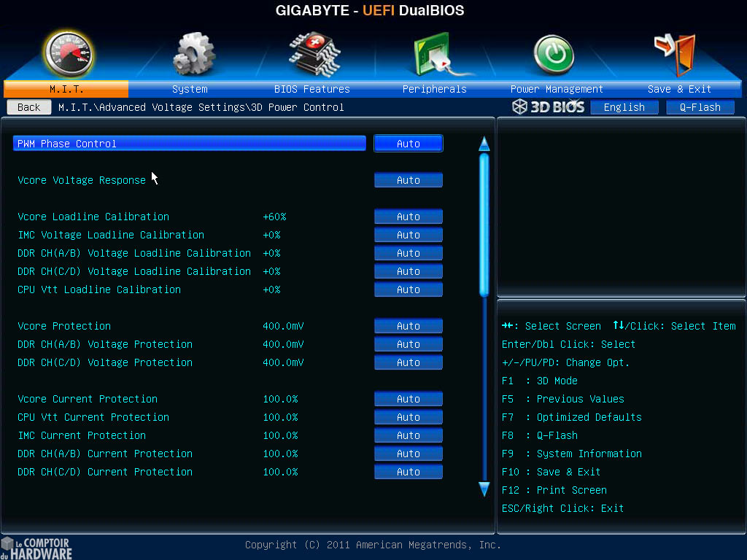Open the Vcore Loadline Calibration selector
This screenshot has width=747, height=560.
[x=408, y=216]
